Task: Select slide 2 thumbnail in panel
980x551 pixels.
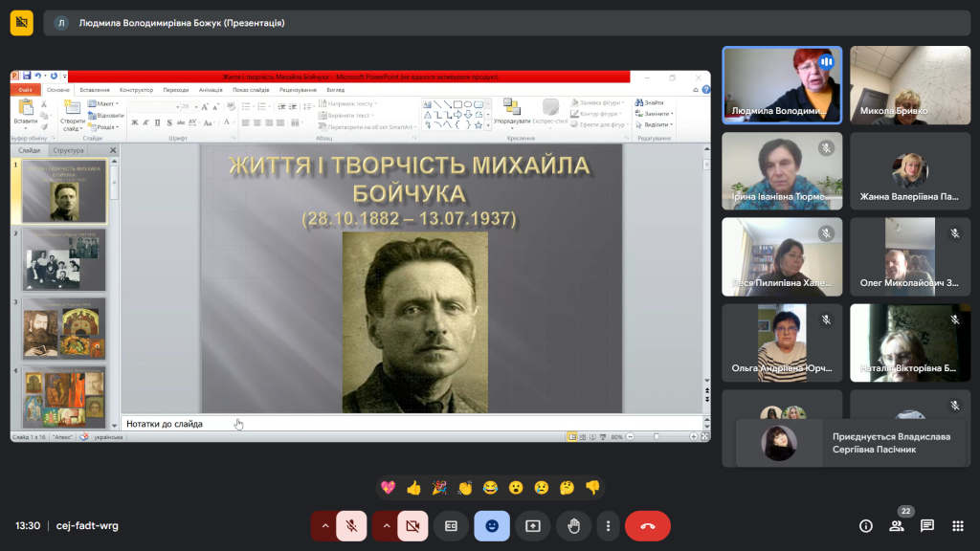Action: (x=64, y=259)
